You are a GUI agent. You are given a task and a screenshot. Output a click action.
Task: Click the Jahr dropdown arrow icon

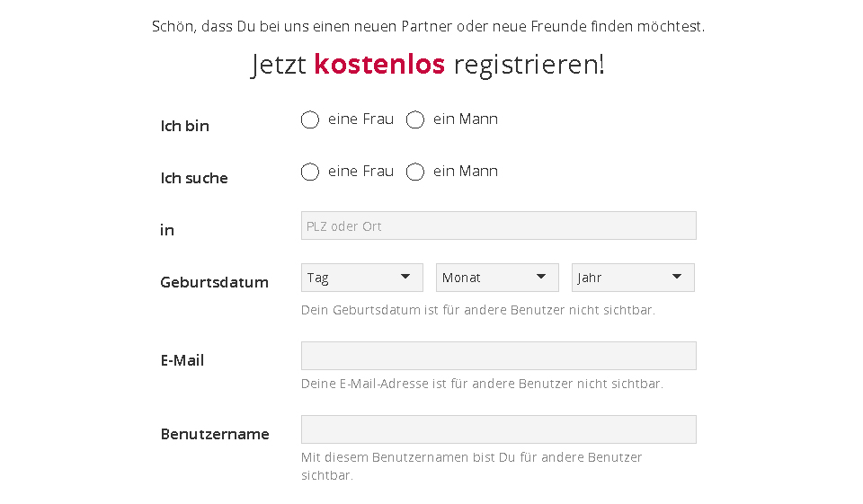(677, 277)
